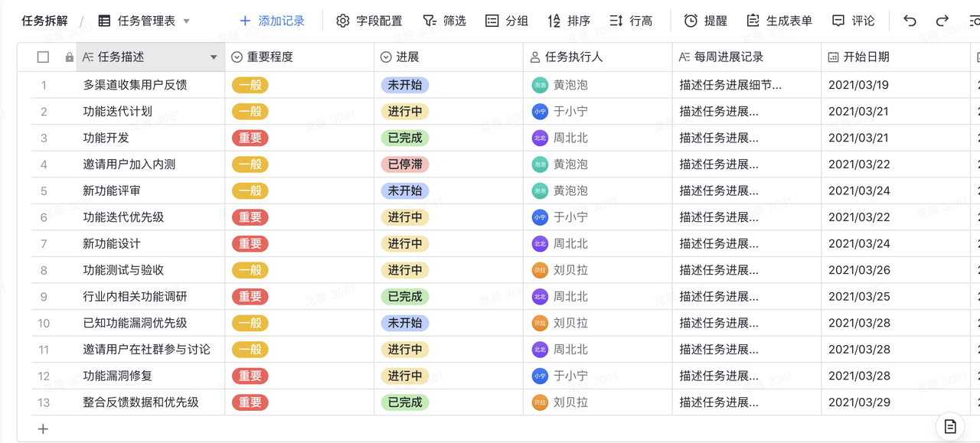Image resolution: width=980 pixels, height=443 pixels.
Task: Click the plus to add new row
Action: click(x=43, y=429)
